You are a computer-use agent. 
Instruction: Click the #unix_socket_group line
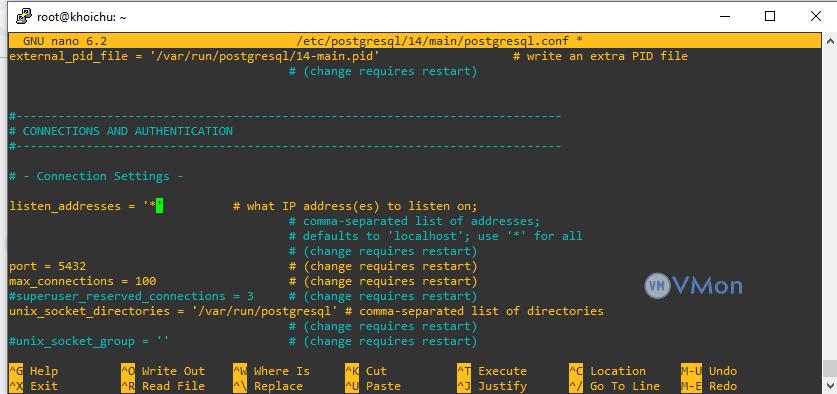point(89,341)
